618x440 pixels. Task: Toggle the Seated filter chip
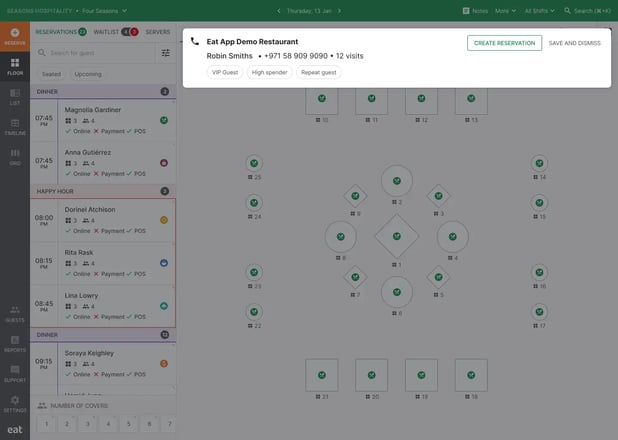[52, 74]
